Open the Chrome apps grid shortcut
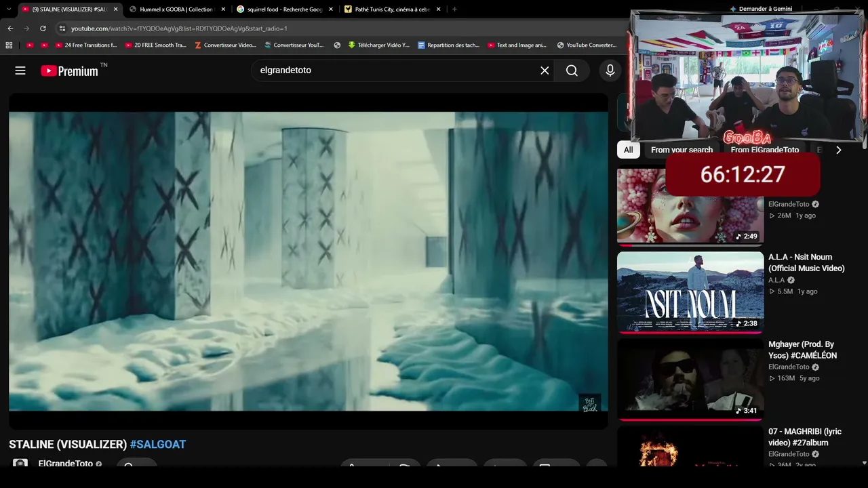This screenshot has width=868, height=488. pos(9,45)
